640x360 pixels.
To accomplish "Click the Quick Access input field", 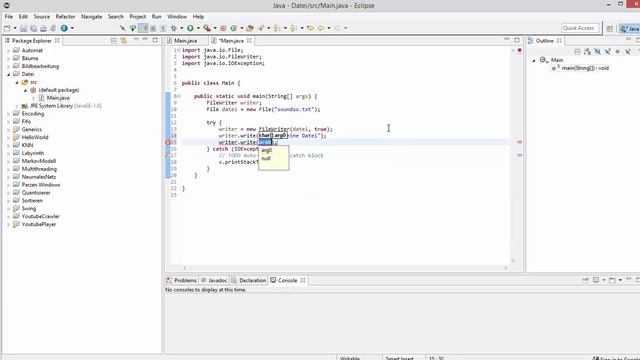I will [x=580, y=28].
